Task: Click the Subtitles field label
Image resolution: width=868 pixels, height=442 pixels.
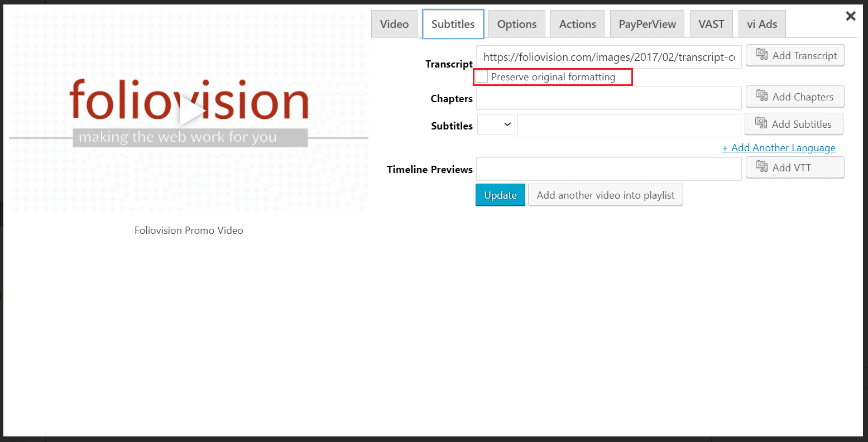Action: tap(452, 126)
